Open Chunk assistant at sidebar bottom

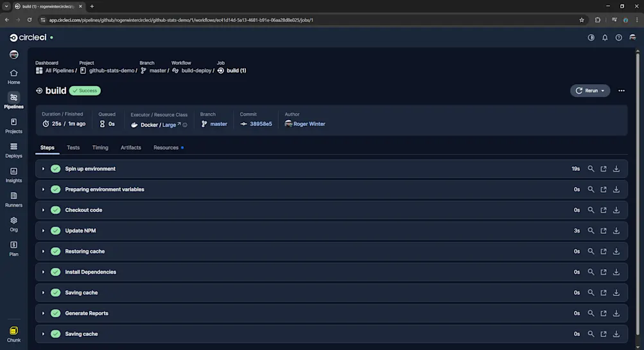coord(13,334)
